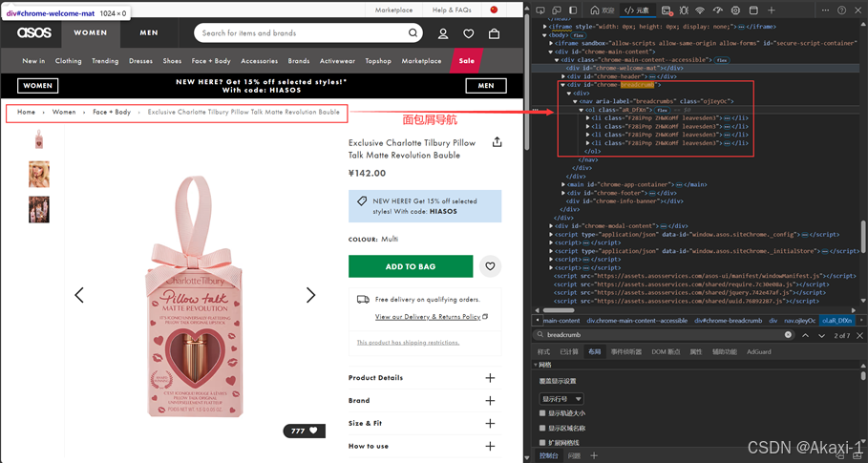Click ADD TO BAG button
This screenshot has width=868, height=463.
[x=411, y=266]
